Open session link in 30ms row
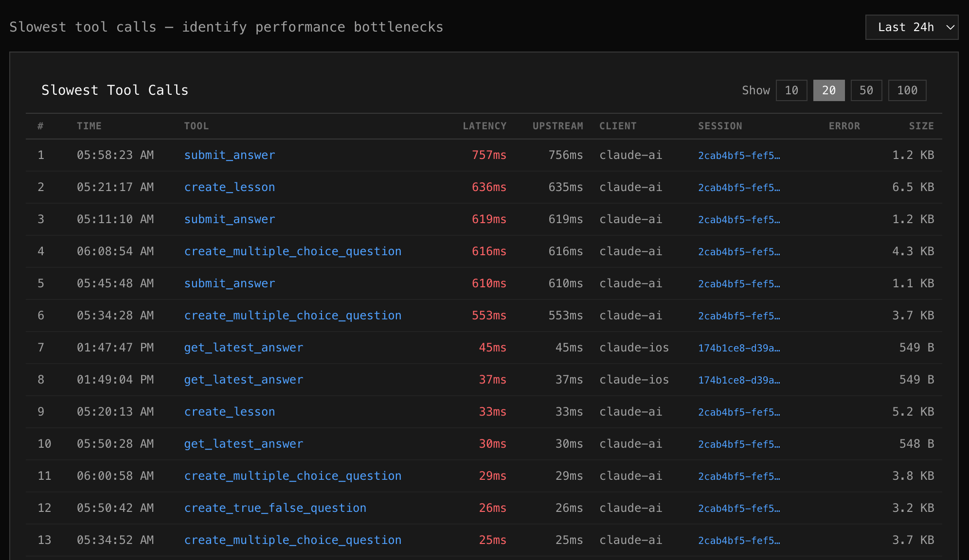Screen dimensions: 969x560 click(739, 444)
